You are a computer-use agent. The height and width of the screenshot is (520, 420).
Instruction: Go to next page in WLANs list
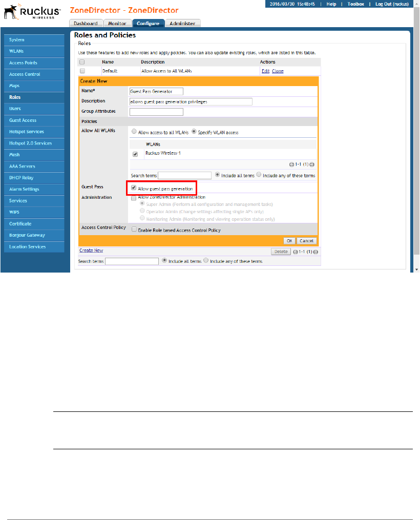312,164
